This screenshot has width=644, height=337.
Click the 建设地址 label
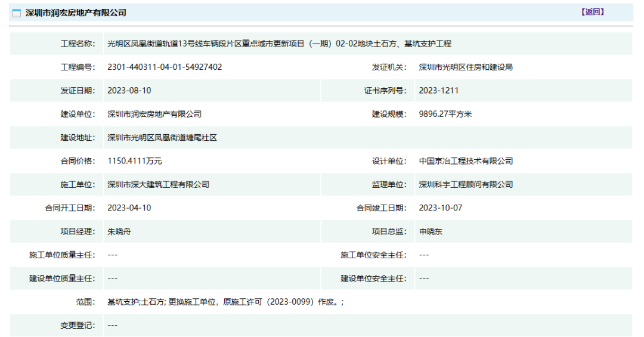point(78,137)
